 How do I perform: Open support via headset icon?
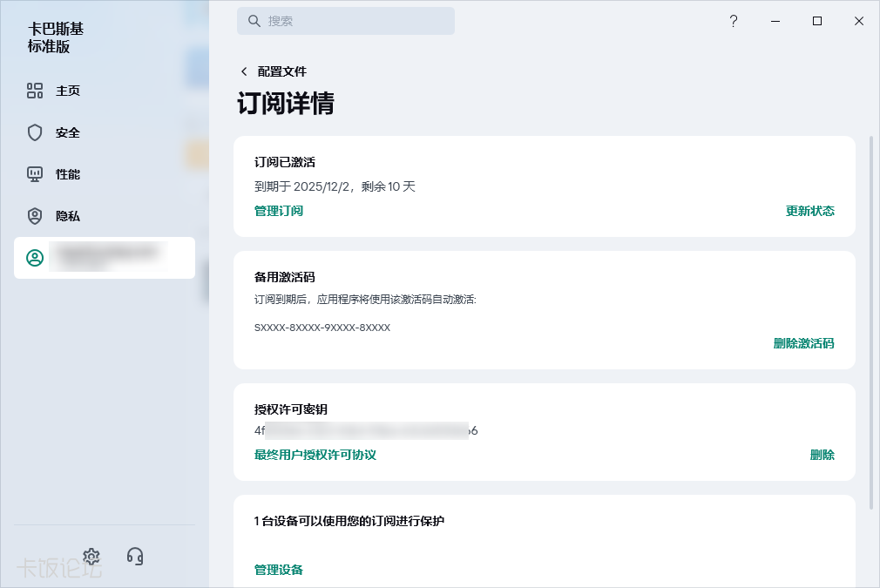tap(136, 557)
